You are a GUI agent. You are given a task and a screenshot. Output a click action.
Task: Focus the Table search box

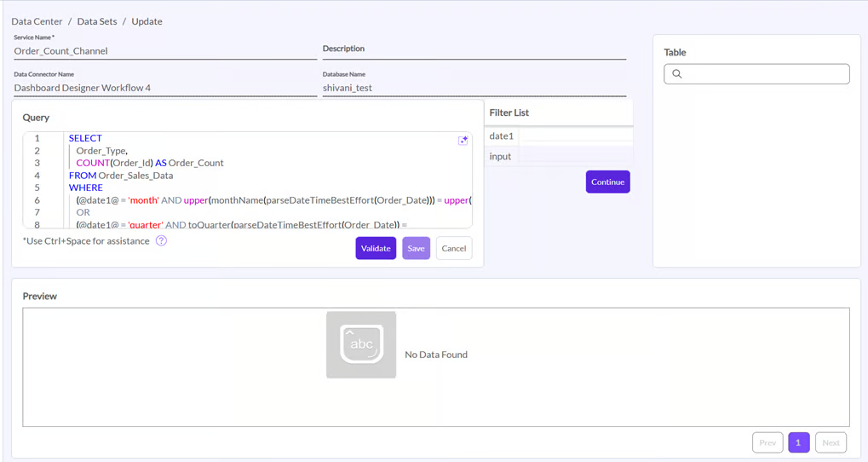[x=763, y=74]
